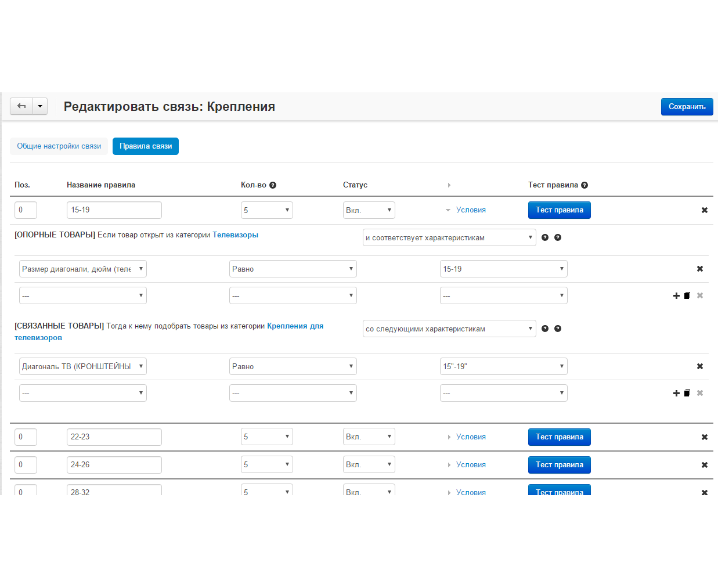
Task: Open status dropdown for the 15-19 rule
Action: (369, 210)
